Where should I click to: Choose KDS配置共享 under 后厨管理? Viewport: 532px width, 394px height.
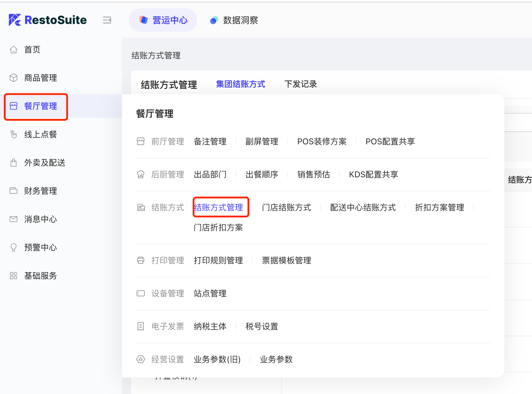tap(373, 174)
